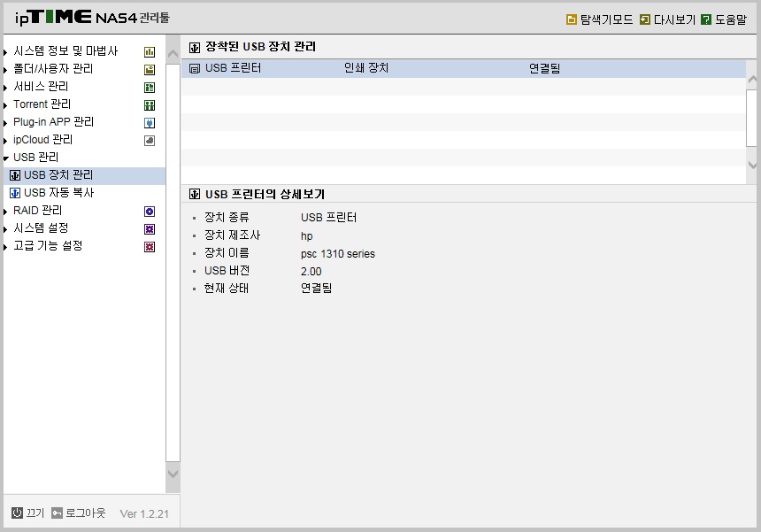This screenshot has width=761, height=532.
Task: Click Ver 1.2.21 version text
Action: click(144, 514)
